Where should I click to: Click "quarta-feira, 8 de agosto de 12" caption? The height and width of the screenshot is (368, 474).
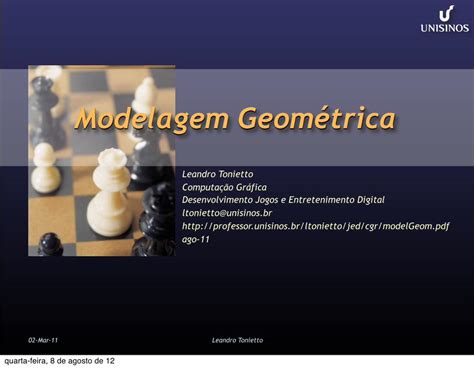59,361
